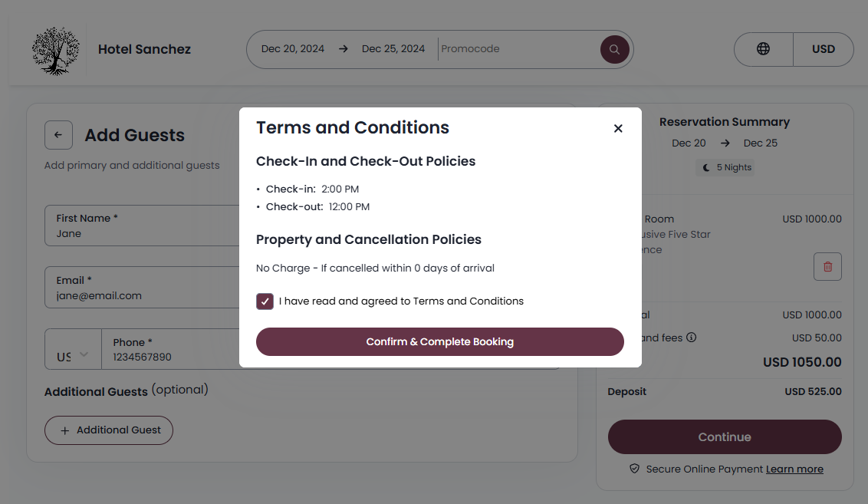The image size is (868, 504).
Task: Click the Additional Guest button
Action: pyautogui.click(x=109, y=430)
